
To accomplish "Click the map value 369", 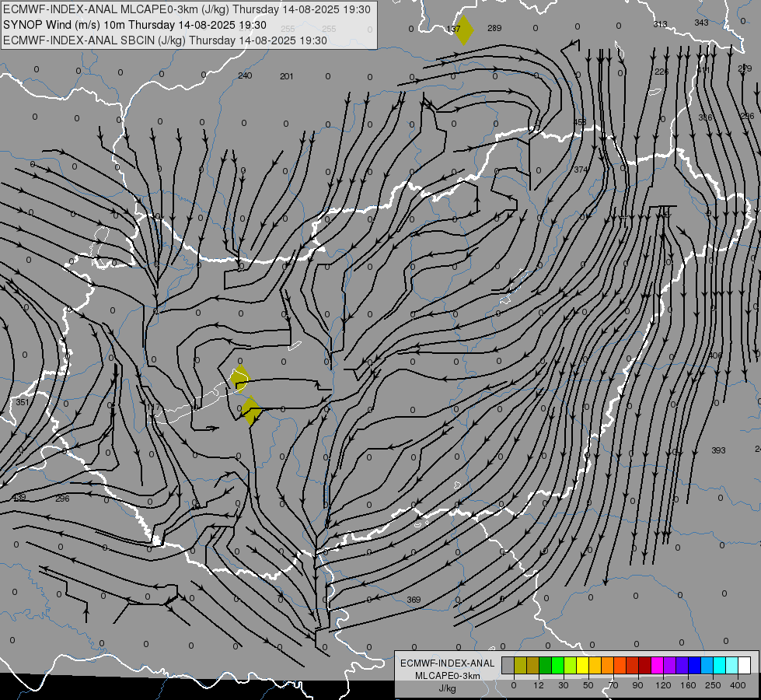I will pyautogui.click(x=414, y=600).
